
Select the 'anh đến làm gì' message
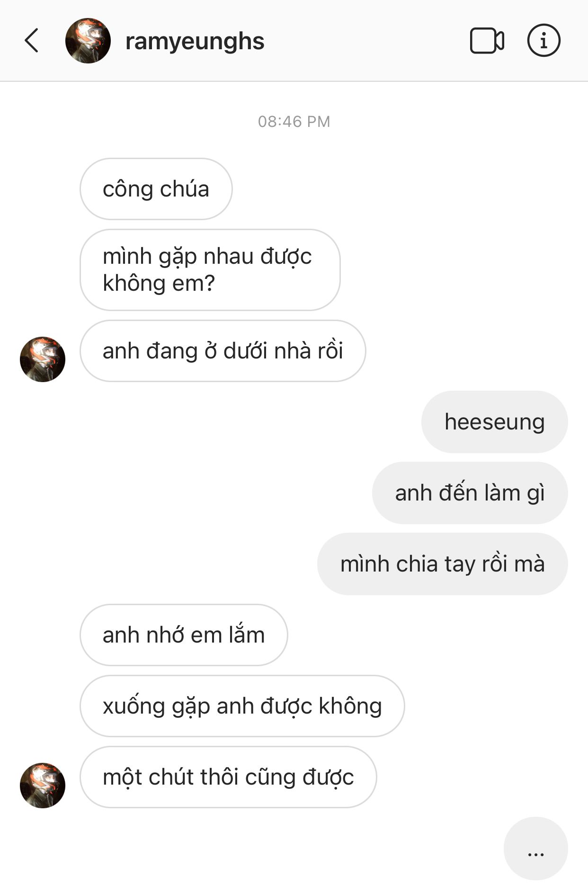[x=470, y=493]
